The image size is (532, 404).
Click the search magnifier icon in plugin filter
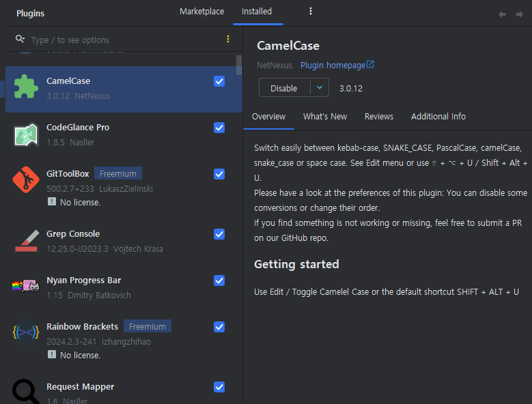coord(20,39)
